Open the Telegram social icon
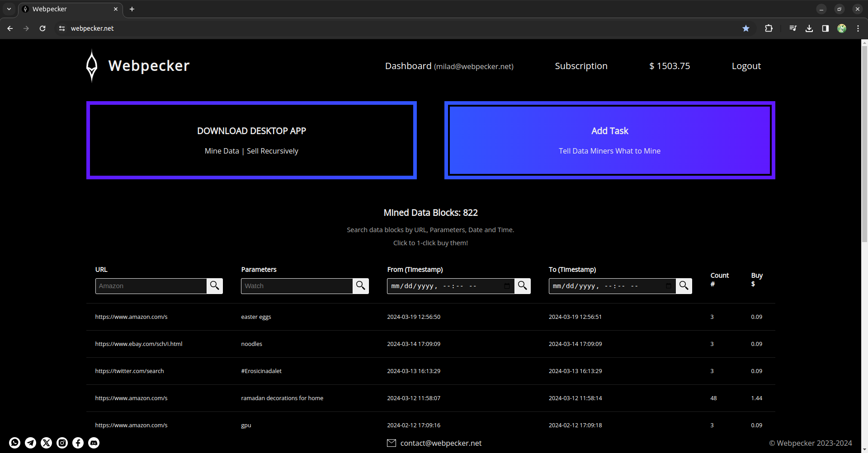This screenshot has height=453, width=868. pyautogui.click(x=30, y=443)
